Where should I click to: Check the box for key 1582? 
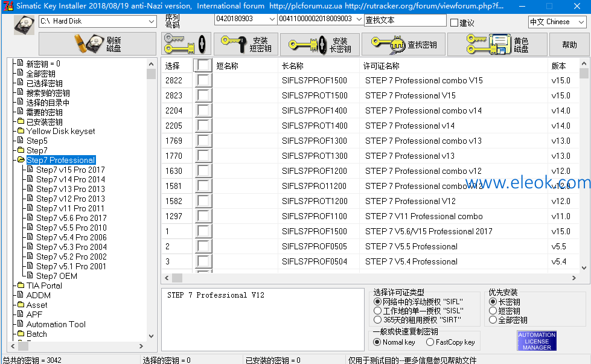203,201
